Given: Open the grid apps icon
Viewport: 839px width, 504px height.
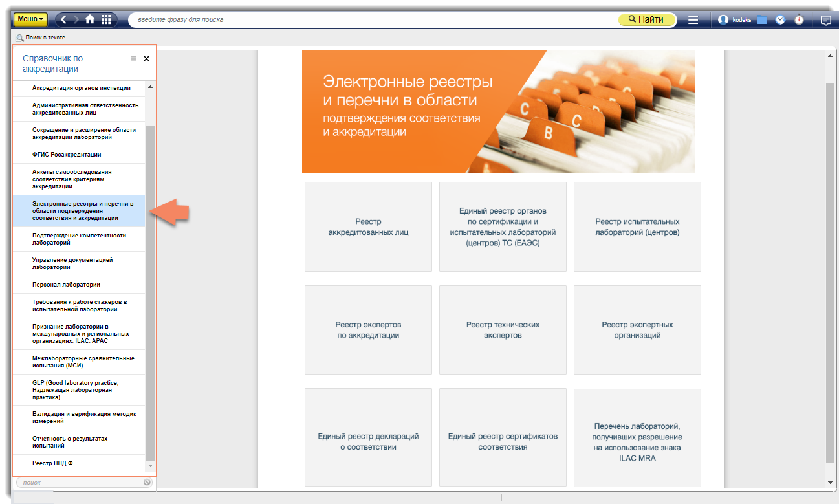Looking at the screenshot, I should (x=106, y=19).
